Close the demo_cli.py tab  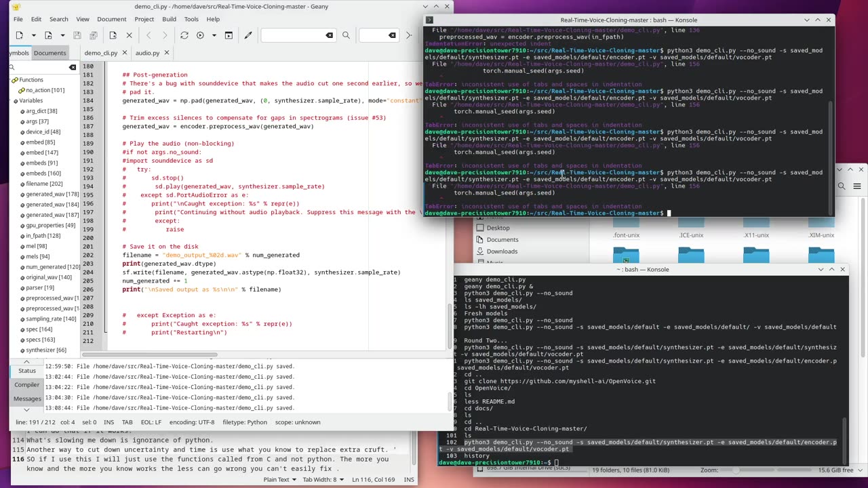124,53
